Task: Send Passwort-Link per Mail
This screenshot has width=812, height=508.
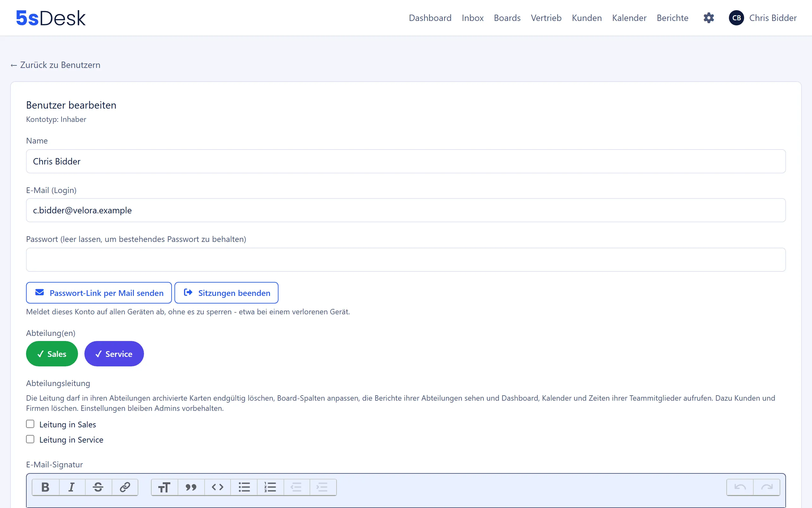Action: tap(99, 293)
